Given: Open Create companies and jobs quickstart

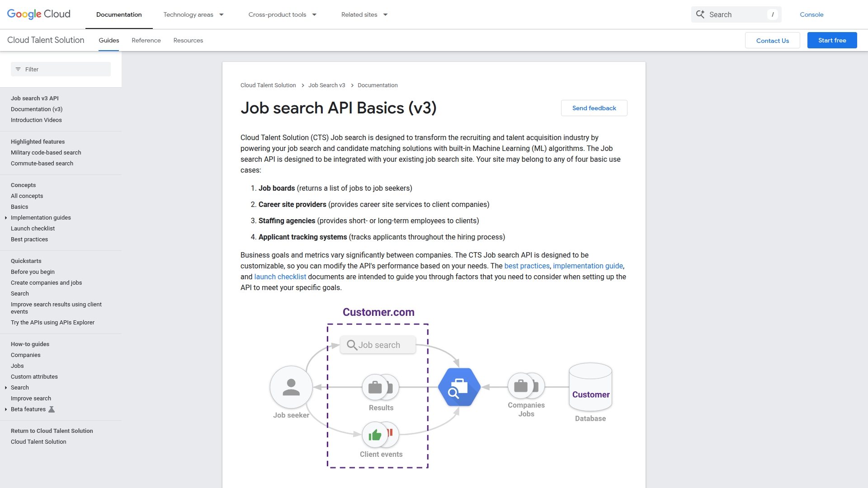Looking at the screenshot, I should coord(46,283).
